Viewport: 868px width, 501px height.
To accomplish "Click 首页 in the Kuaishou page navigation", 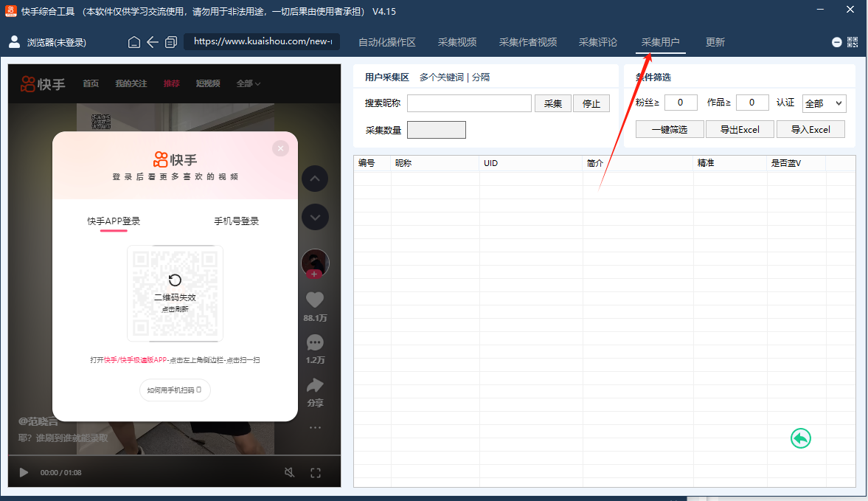I will pyautogui.click(x=91, y=83).
